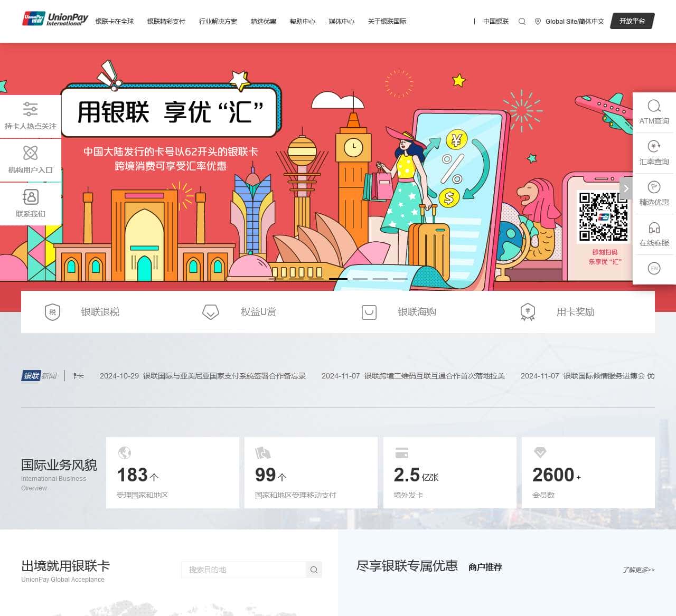
Task: Open 精选优惠 top menu
Action: 264,22
